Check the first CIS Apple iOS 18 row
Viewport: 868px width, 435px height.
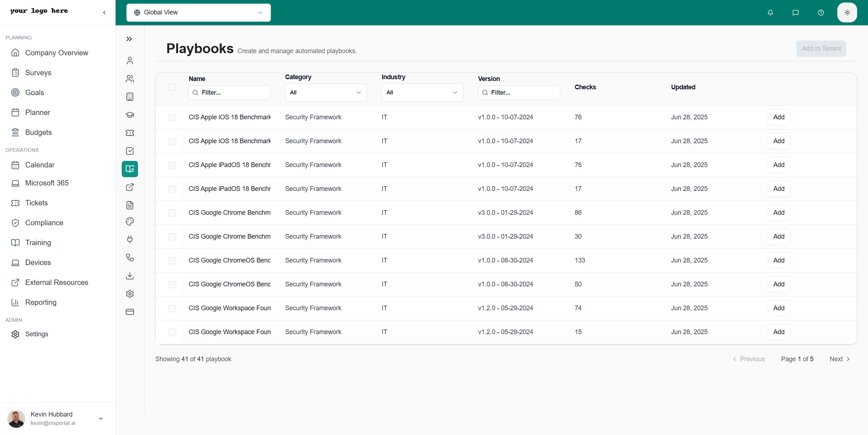click(172, 118)
